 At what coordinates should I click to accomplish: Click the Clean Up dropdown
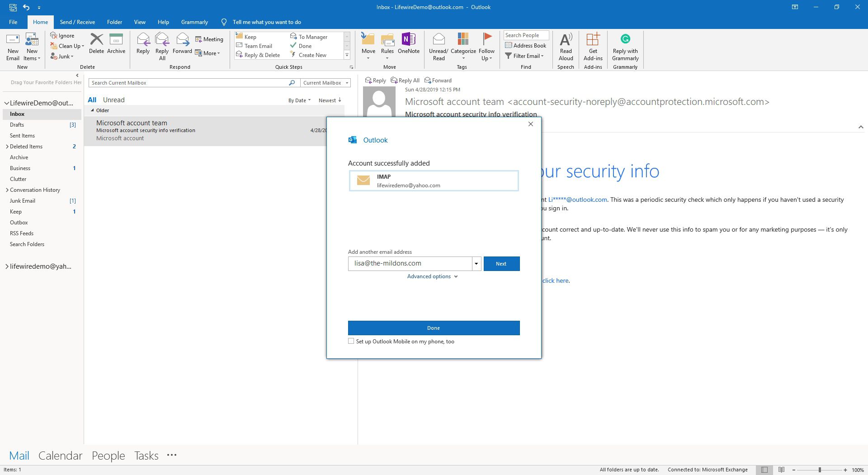coord(67,46)
